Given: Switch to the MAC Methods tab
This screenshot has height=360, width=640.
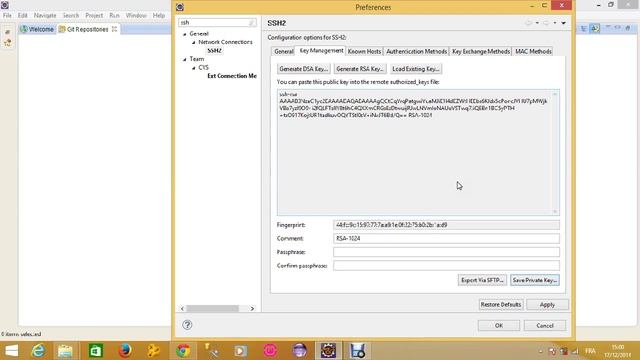Looking at the screenshot, I should click(x=533, y=51).
